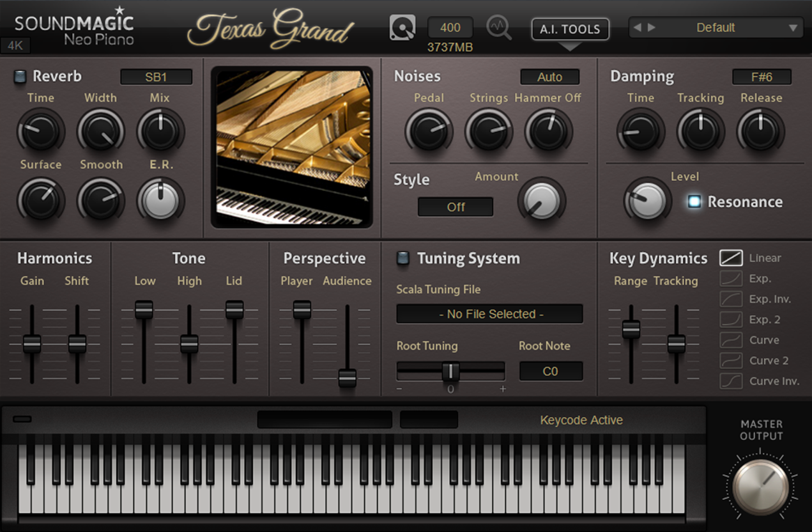
Task: Open the Default preset dropdown arrow
Action: coord(793,28)
